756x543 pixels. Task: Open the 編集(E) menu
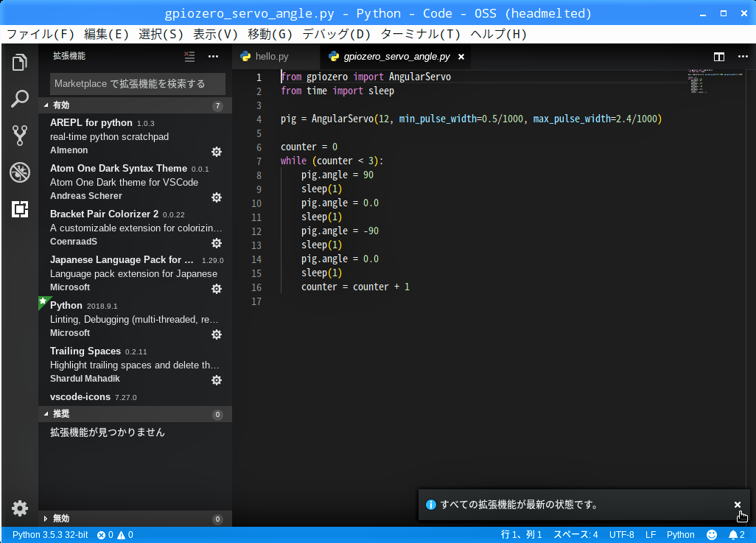[x=107, y=34]
